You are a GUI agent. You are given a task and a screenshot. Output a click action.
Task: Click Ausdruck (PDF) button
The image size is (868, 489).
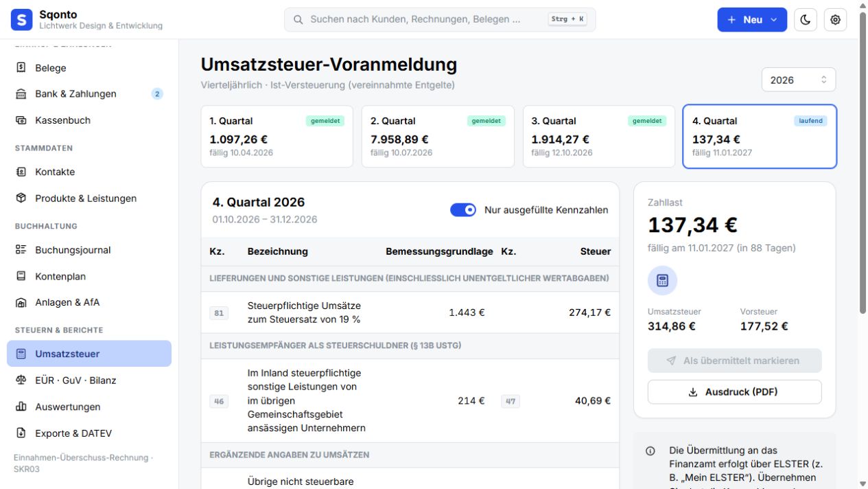pyautogui.click(x=734, y=392)
